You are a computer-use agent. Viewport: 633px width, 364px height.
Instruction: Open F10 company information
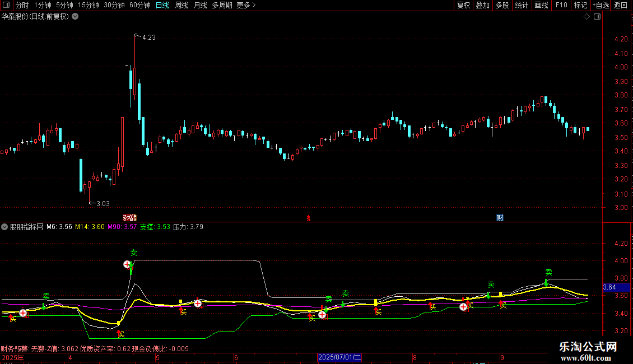pyautogui.click(x=561, y=5)
